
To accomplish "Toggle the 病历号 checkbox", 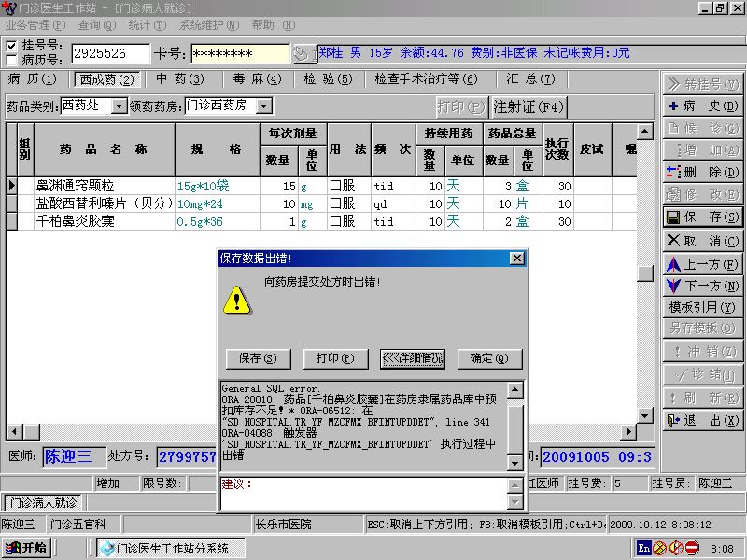I will [11, 61].
